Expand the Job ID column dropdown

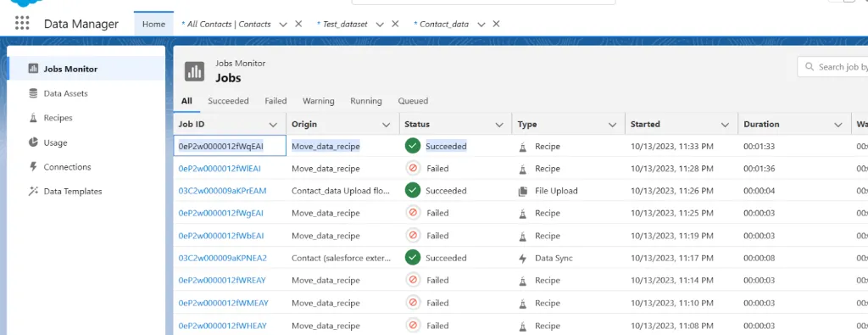point(273,125)
